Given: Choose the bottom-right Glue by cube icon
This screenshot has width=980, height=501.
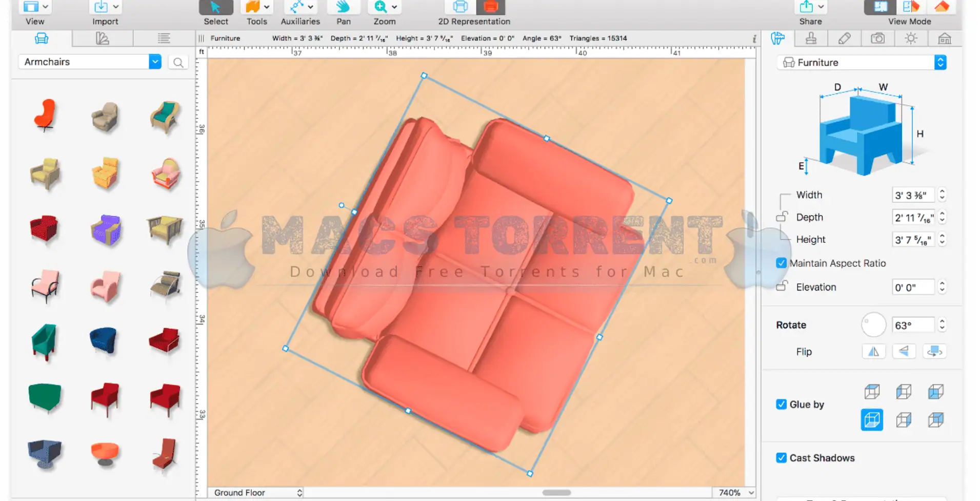Looking at the screenshot, I should coord(935,420).
